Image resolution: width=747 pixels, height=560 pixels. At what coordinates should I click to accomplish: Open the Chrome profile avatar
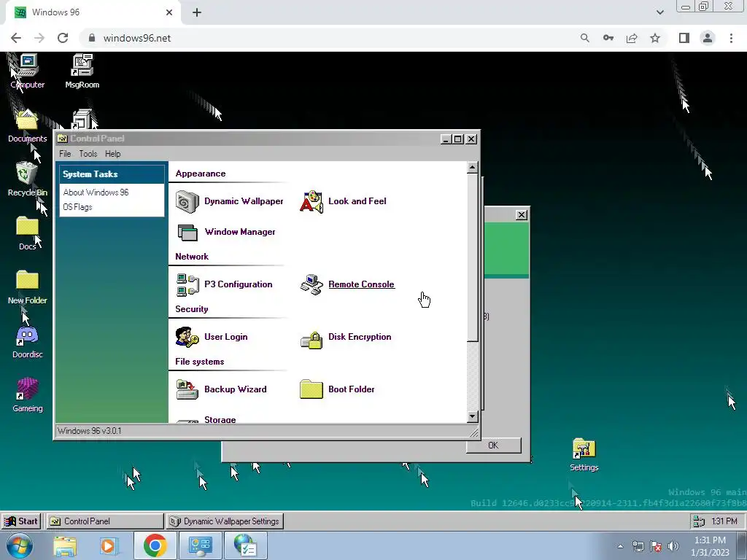click(708, 38)
